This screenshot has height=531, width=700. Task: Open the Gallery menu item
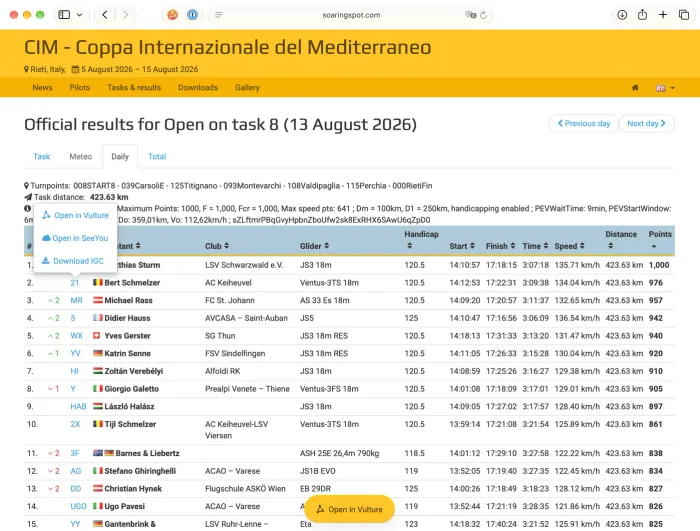coord(247,88)
